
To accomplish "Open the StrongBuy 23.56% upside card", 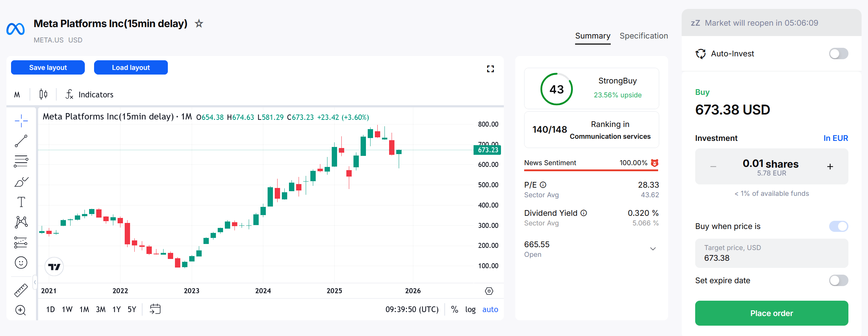I will tap(591, 88).
